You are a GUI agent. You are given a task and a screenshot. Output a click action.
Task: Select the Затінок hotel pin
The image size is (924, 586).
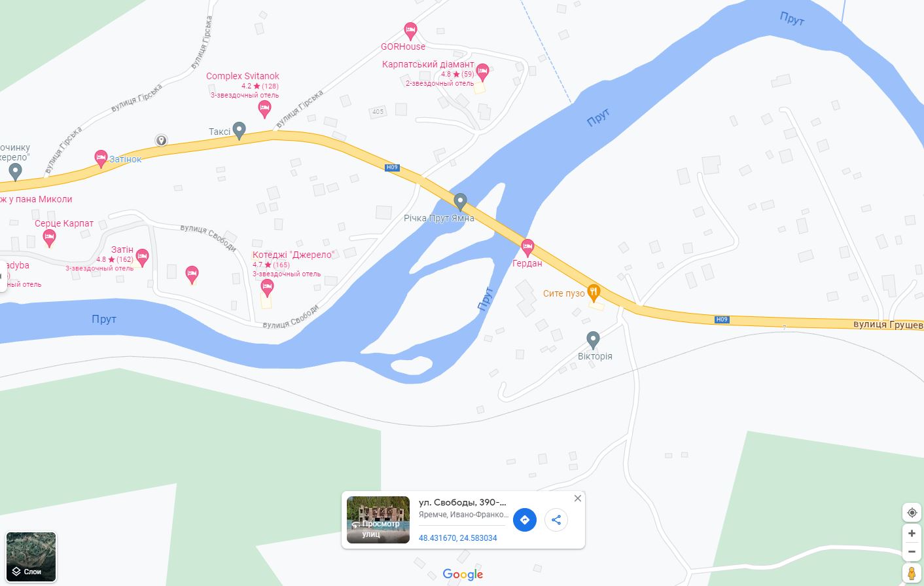tap(101, 158)
